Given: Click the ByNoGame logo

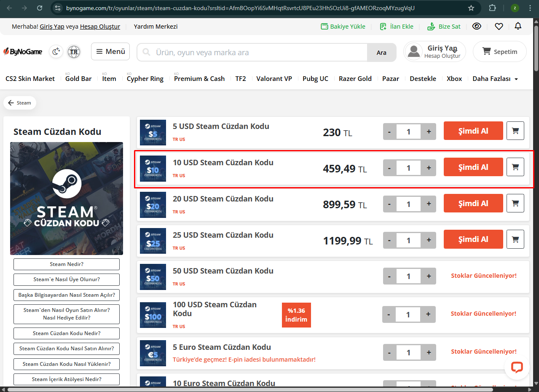Looking at the screenshot, I should pos(23,51).
